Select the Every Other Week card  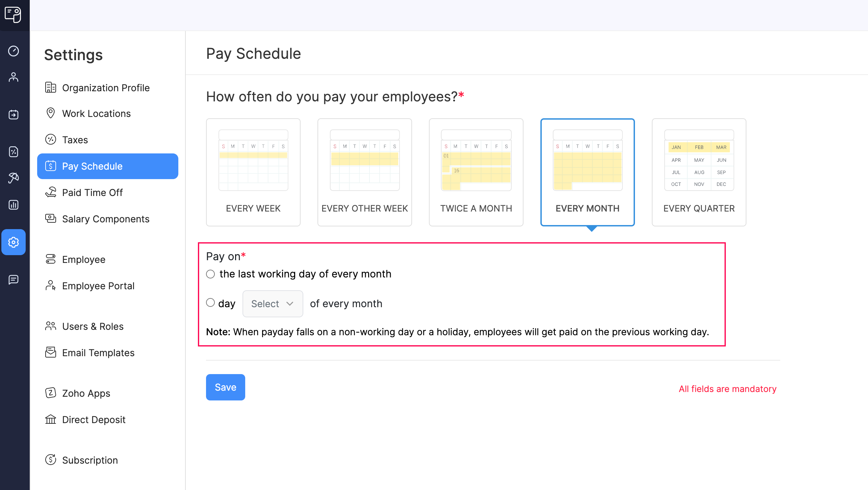(x=364, y=172)
